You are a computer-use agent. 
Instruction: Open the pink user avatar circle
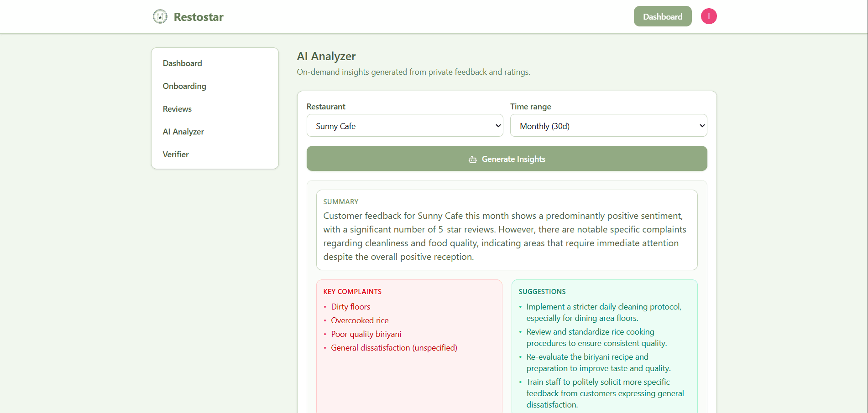pos(709,16)
